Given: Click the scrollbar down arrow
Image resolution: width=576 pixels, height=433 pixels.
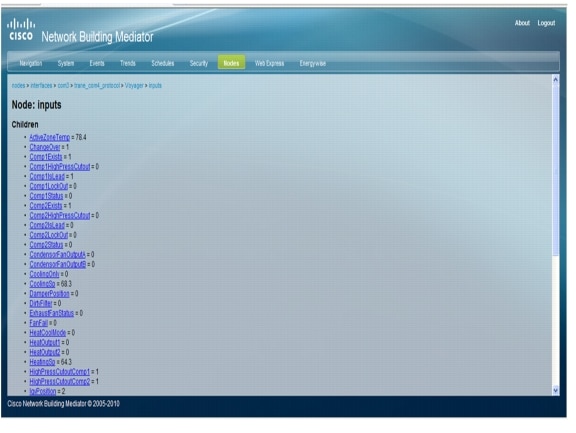Looking at the screenshot, I should 555,390.
